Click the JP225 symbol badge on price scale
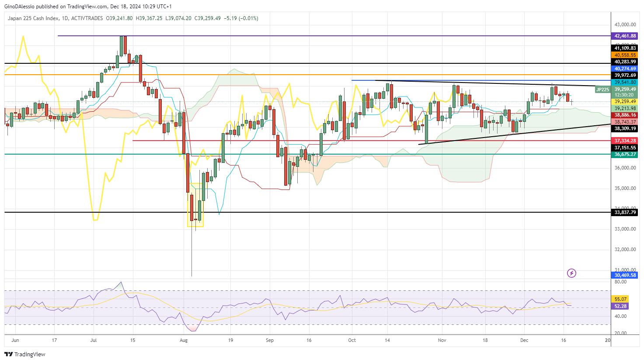The height and width of the screenshot is (362, 644). (602, 90)
